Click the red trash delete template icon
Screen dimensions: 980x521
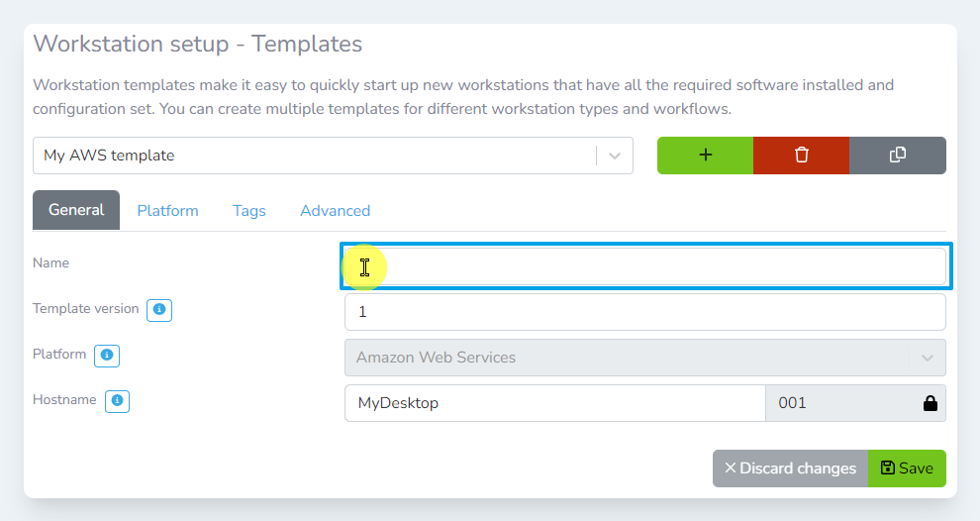tap(801, 156)
